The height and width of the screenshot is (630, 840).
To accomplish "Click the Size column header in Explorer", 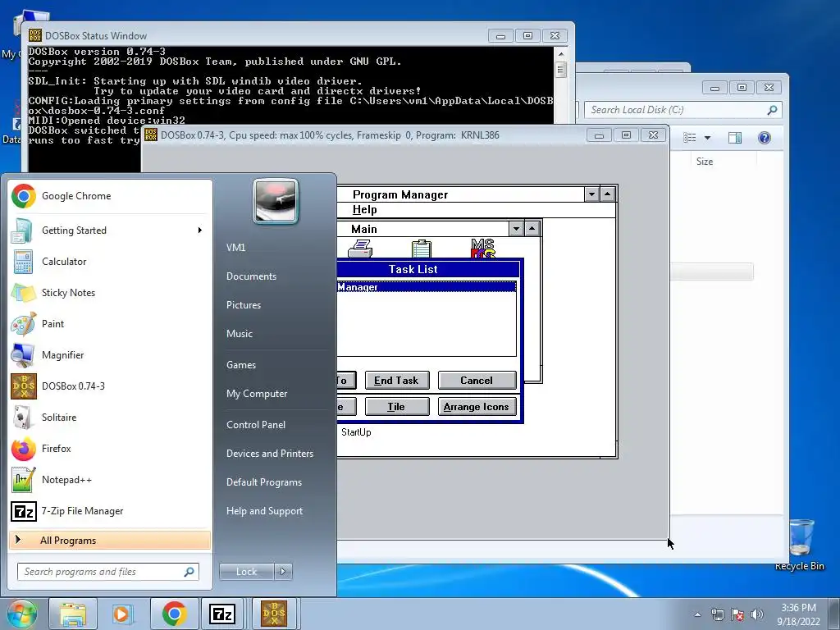I will (x=705, y=162).
